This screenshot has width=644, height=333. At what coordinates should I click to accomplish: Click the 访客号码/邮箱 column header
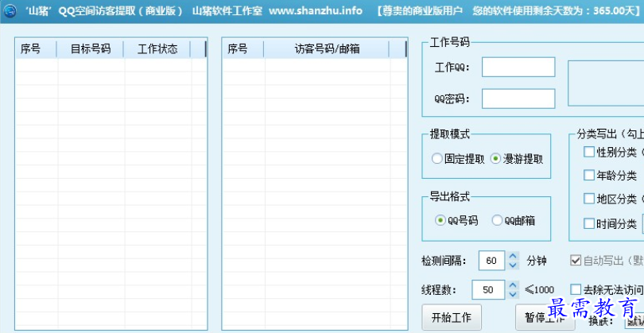pyautogui.click(x=327, y=49)
